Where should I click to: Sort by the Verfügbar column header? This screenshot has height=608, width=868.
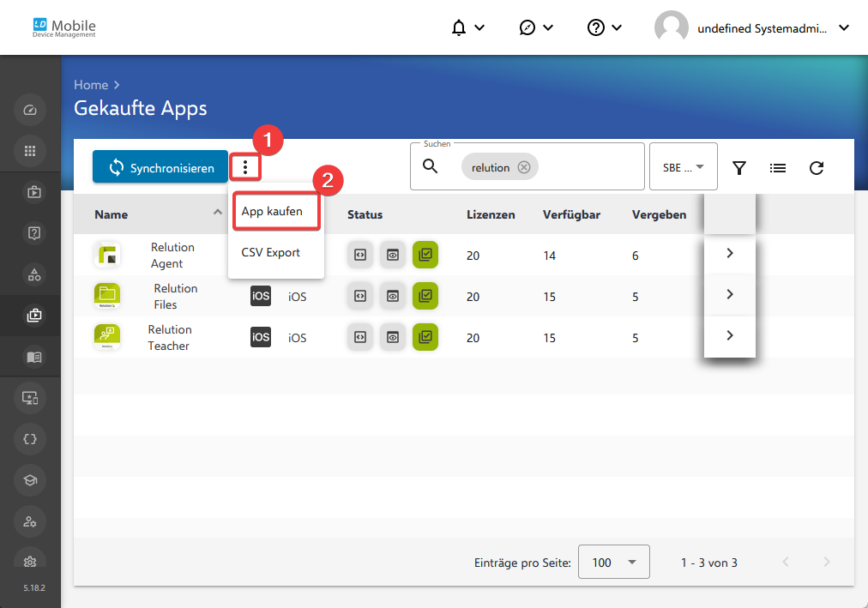point(571,214)
